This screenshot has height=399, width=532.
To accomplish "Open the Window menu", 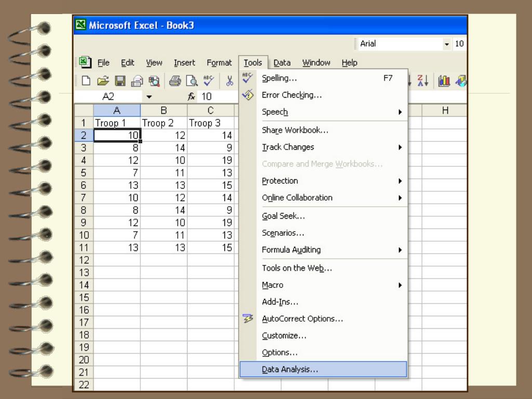I will 316,63.
